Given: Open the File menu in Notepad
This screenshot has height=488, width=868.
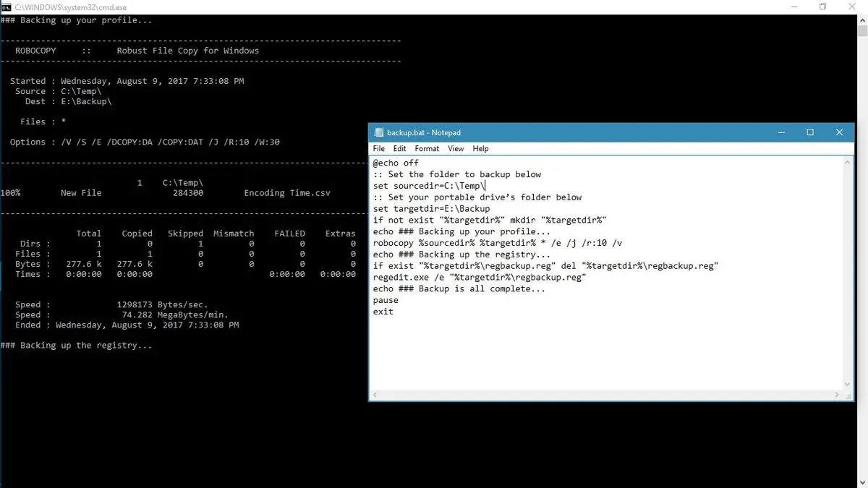Looking at the screenshot, I should tap(378, 148).
